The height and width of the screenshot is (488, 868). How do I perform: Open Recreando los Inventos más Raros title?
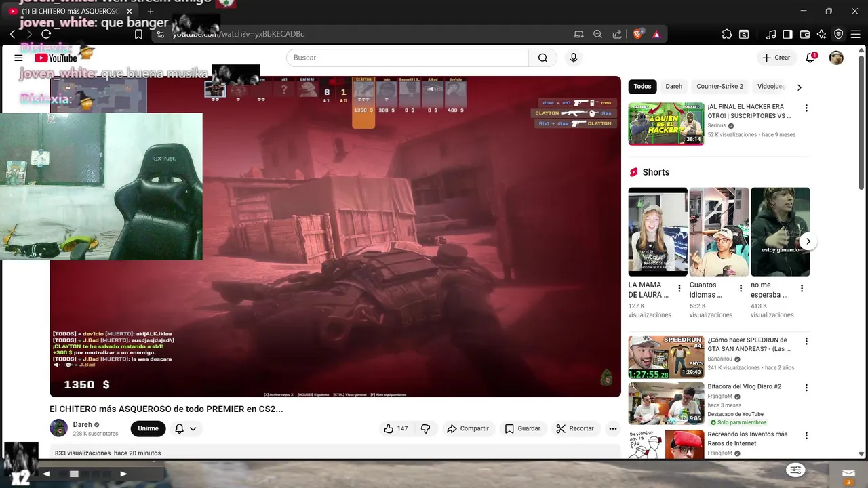[x=747, y=439]
